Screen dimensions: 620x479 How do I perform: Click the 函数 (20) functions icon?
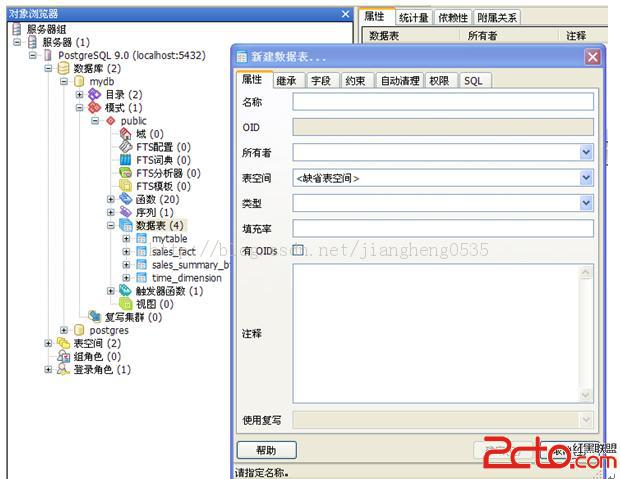point(126,199)
